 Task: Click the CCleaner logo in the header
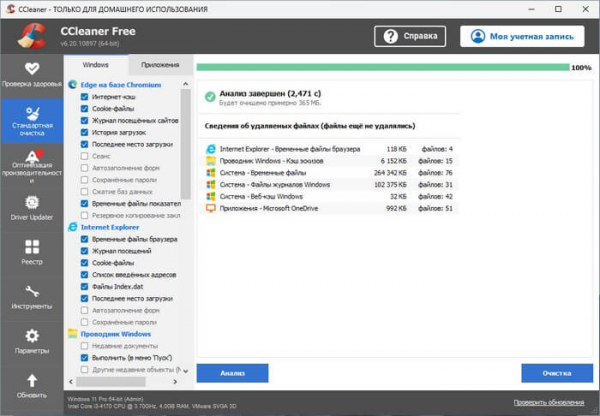coord(32,36)
